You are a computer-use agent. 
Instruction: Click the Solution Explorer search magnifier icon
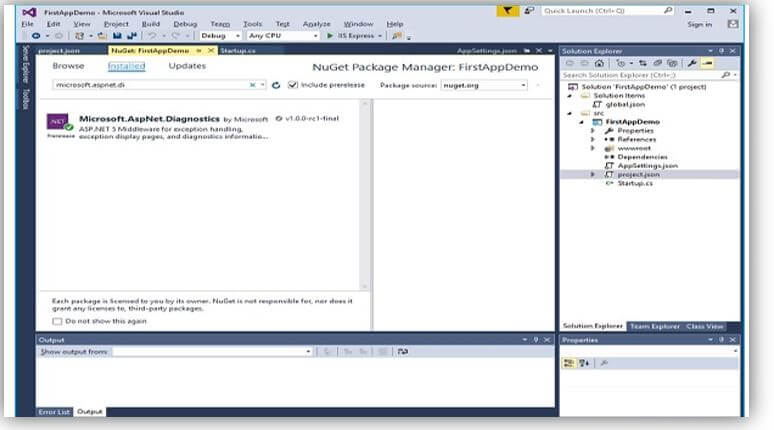pyautogui.click(x=725, y=75)
